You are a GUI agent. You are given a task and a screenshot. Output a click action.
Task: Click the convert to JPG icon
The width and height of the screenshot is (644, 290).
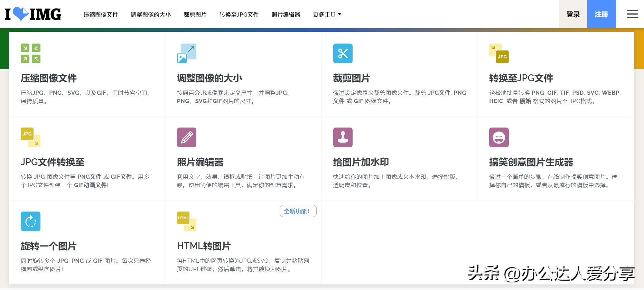[499, 53]
